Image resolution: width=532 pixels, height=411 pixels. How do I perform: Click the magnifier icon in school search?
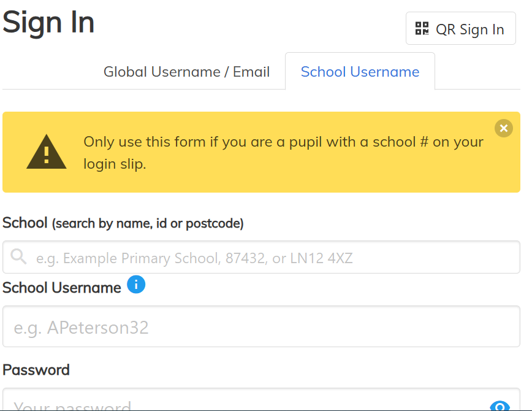click(19, 256)
